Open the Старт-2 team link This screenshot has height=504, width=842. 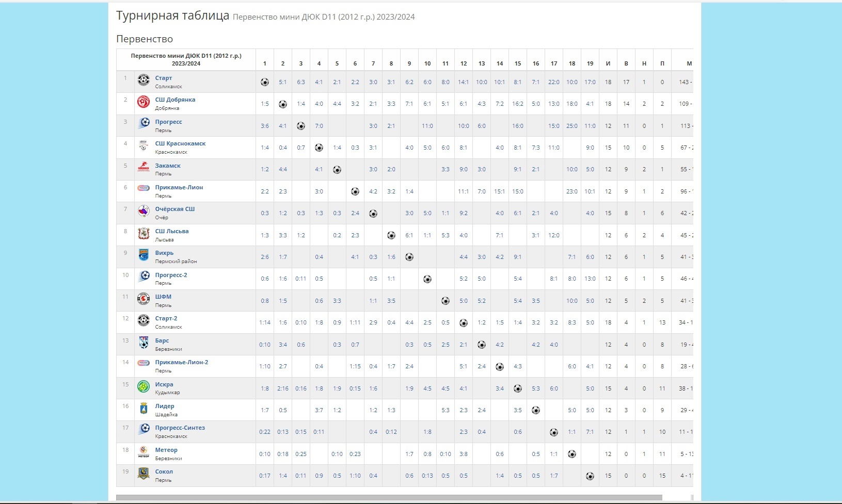tap(166, 318)
